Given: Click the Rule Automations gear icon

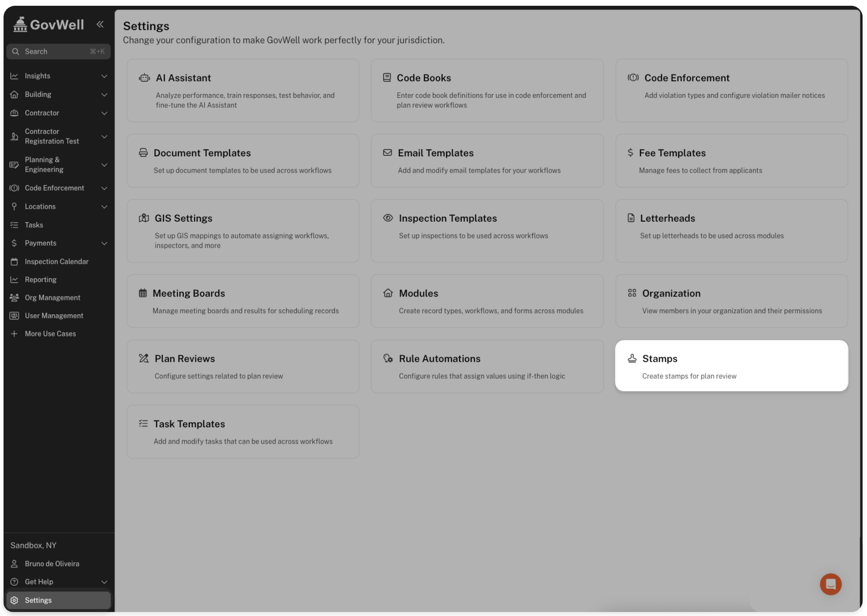Looking at the screenshot, I should pyautogui.click(x=388, y=359).
